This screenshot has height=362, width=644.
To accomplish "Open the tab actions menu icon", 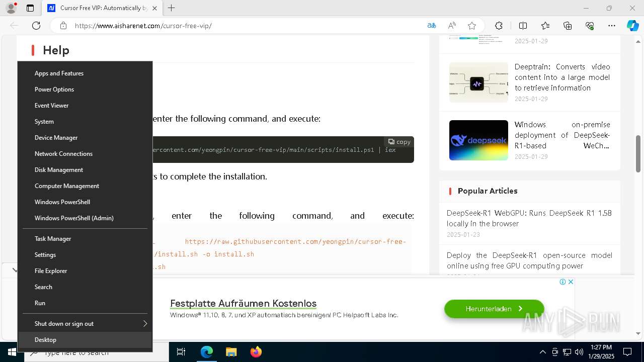I will click(x=30, y=8).
